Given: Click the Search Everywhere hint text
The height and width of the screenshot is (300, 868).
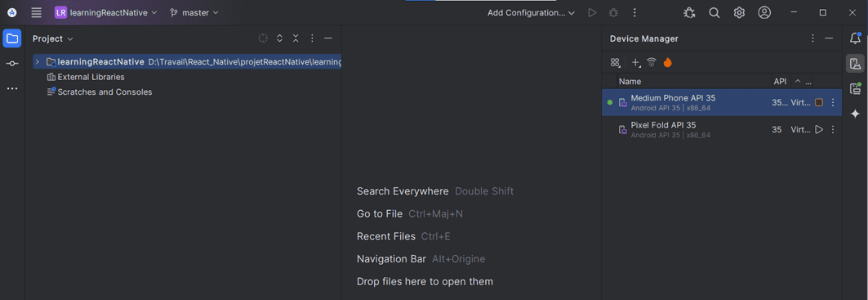Looking at the screenshot, I should pos(403,191).
